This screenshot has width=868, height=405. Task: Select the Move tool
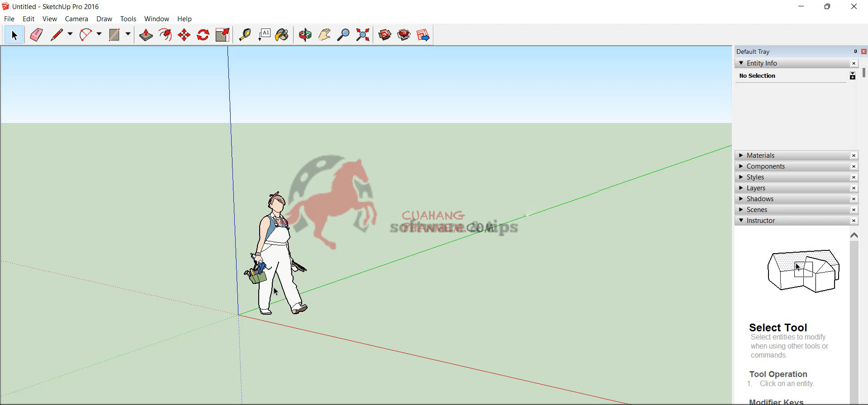(x=184, y=35)
